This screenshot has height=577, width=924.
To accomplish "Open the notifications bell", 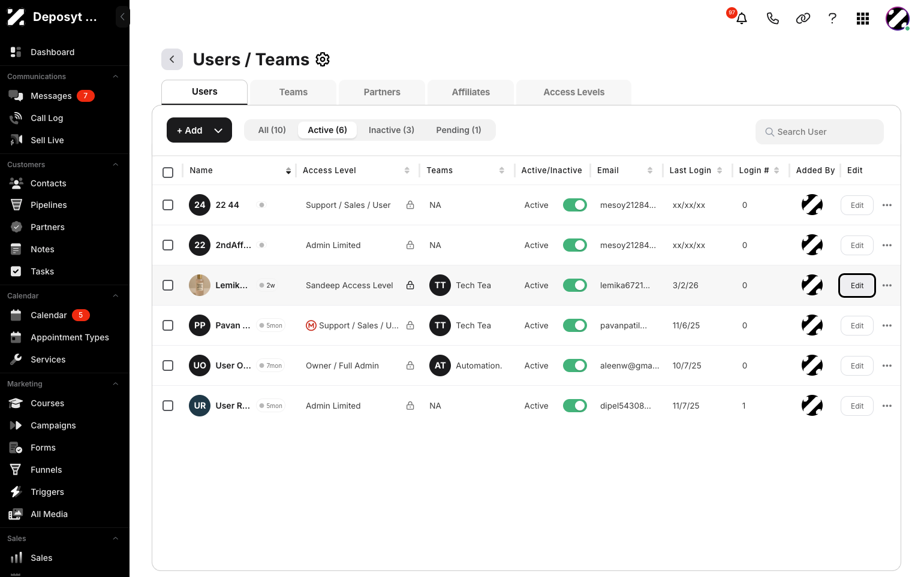I will tap(742, 18).
